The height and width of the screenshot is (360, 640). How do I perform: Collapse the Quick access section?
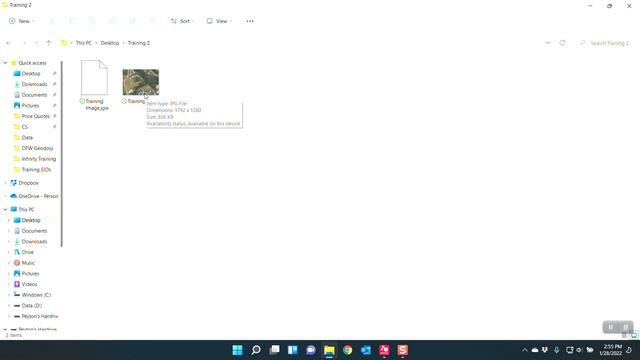5,63
